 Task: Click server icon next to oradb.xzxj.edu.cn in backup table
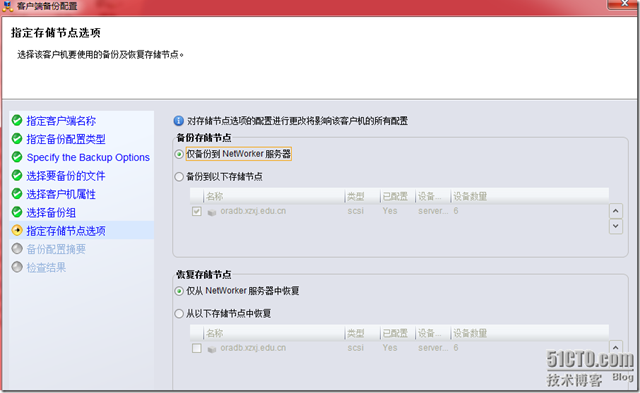pyautogui.click(x=212, y=212)
